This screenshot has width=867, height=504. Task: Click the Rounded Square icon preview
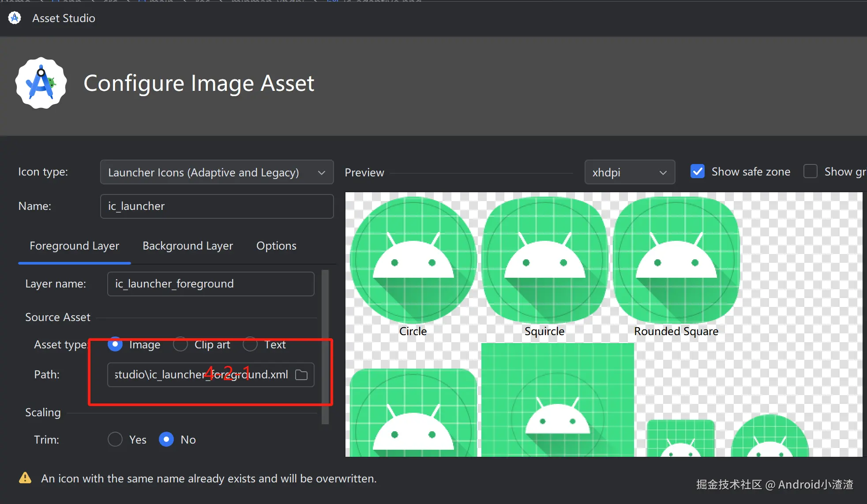click(x=676, y=260)
